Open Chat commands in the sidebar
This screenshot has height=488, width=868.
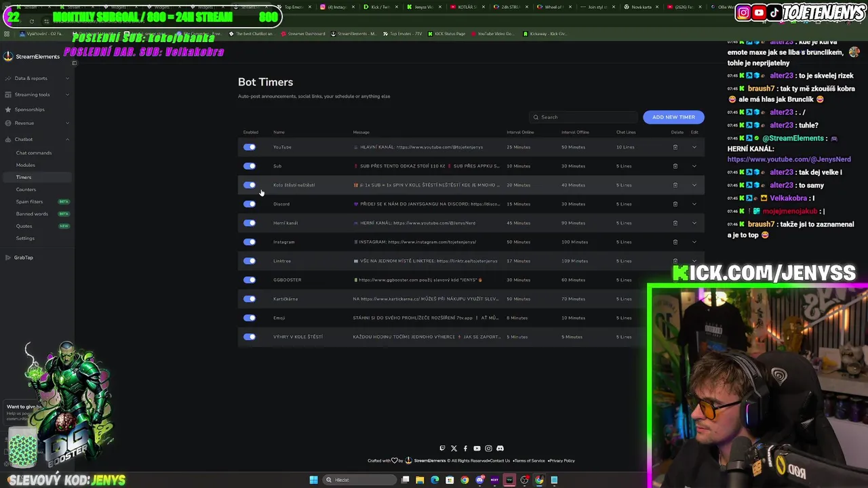point(34,153)
